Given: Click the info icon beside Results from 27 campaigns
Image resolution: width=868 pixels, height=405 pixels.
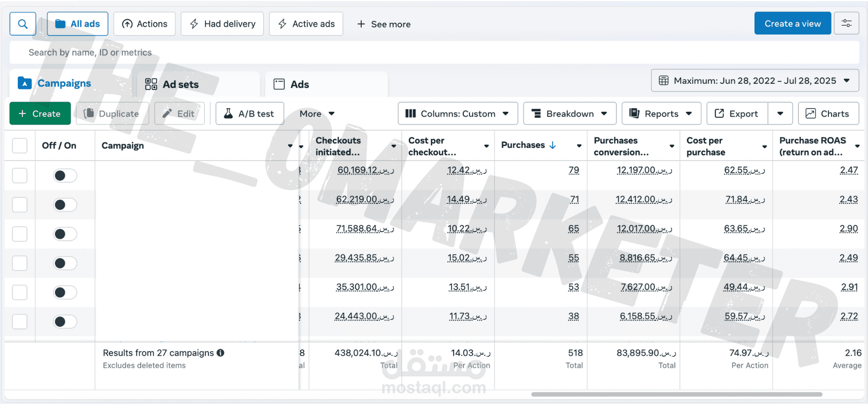Looking at the screenshot, I should pos(220,353).
